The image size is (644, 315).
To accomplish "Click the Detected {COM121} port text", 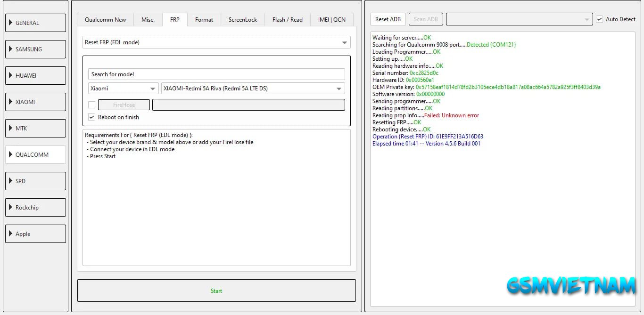I will [491, 45].
